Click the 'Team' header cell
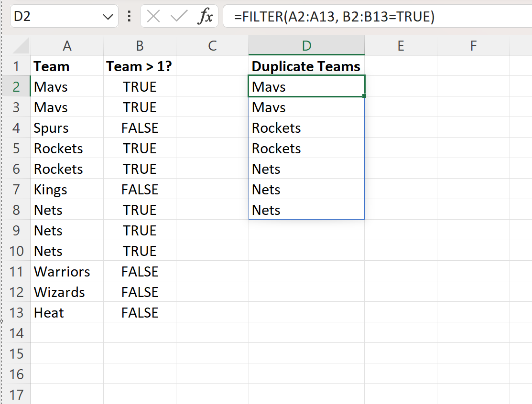 tap(67, 66)
